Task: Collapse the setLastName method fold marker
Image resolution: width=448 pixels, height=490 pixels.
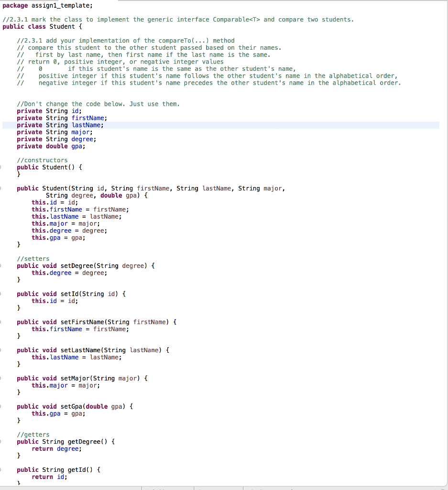Action: [1, 350]
